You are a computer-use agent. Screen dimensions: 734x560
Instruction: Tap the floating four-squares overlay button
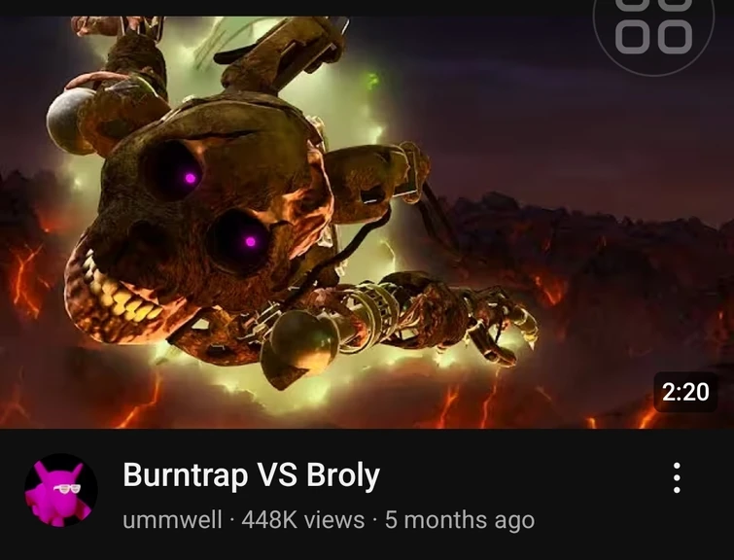point(654,29)
